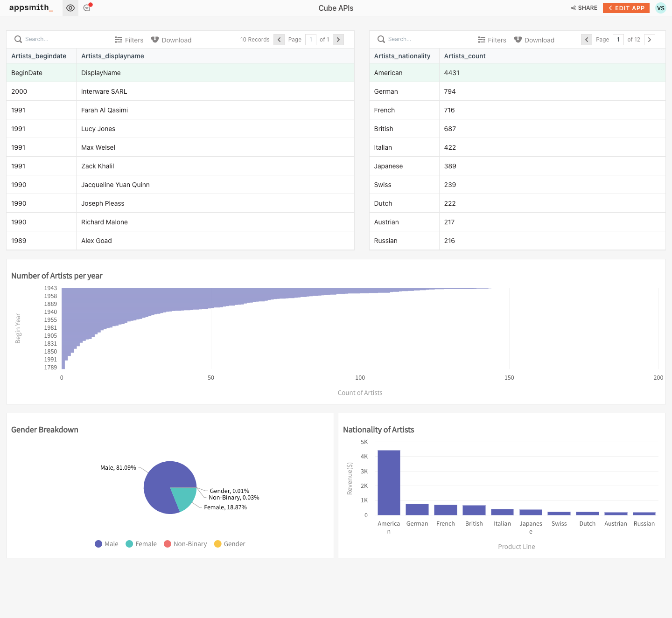The image size is (672, 618).
Task: Open notifications via the comment bell icon
Action: [x=87, y=8]
